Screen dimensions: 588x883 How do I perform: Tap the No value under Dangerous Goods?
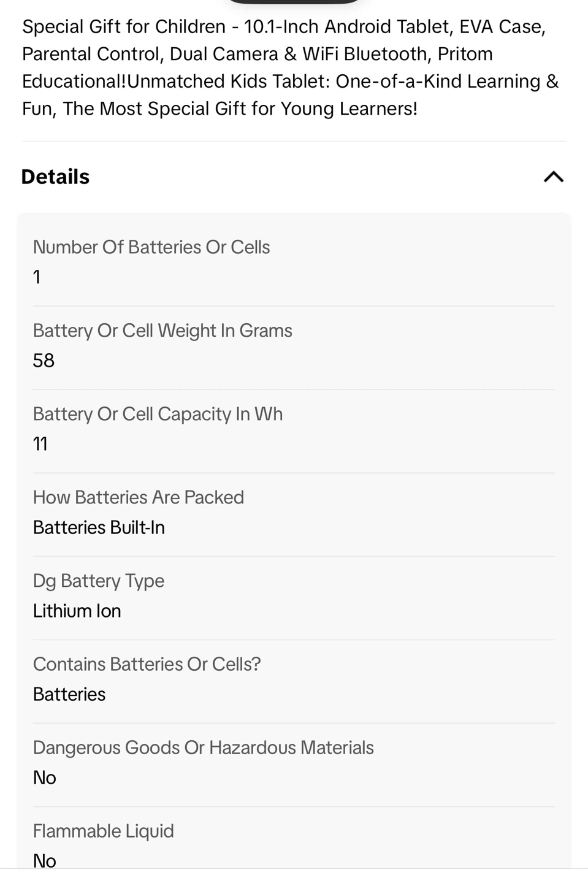[45, 778]
